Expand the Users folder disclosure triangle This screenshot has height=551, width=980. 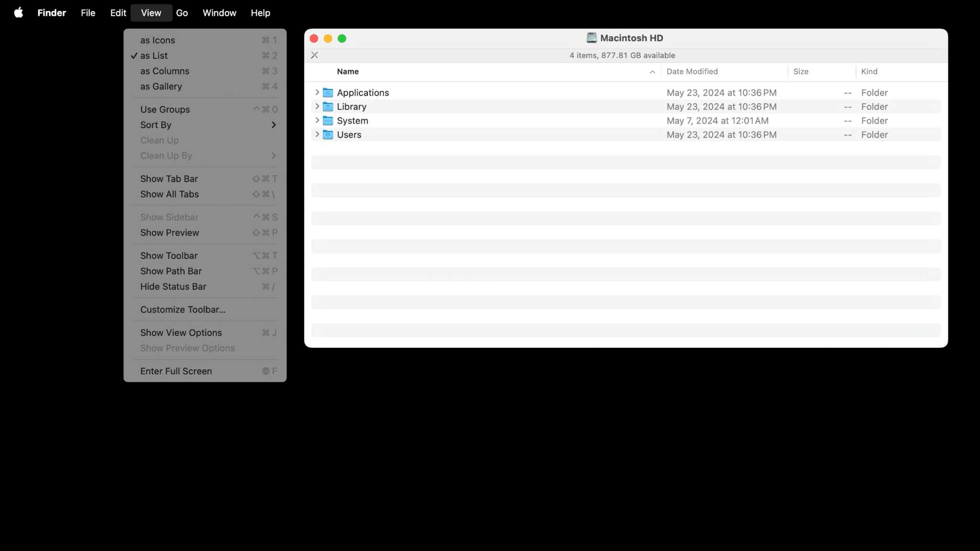tap(317, 134)
